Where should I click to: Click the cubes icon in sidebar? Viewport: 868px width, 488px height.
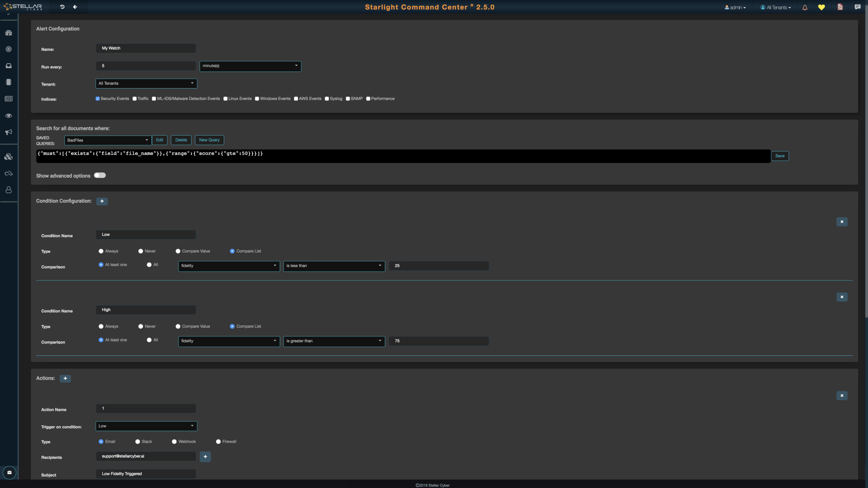click(x=8, y=157)
